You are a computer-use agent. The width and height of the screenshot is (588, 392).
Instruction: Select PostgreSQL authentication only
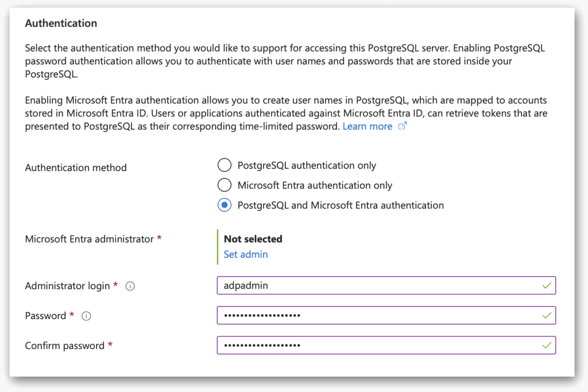tap(225, 165)
